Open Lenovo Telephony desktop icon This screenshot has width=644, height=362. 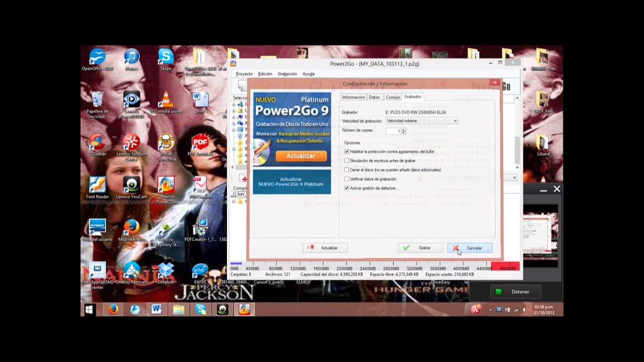(x=166, y=233)
